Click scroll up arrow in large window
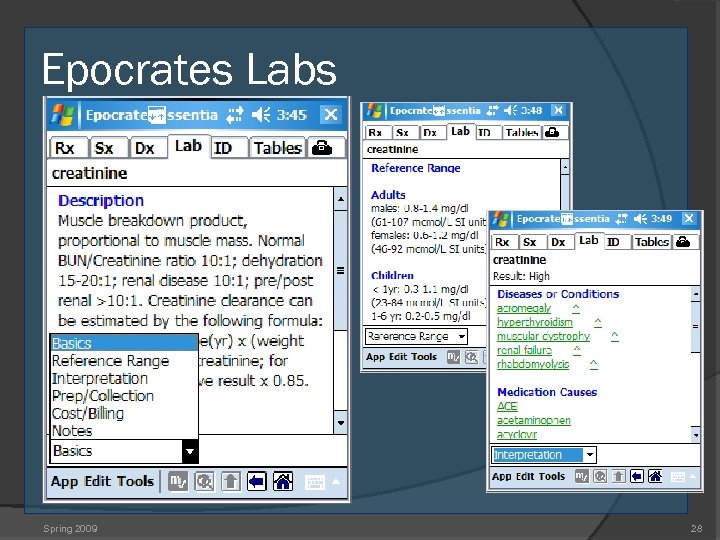The height and width of the screenshot is (540, 720). [x=340, y=199]
